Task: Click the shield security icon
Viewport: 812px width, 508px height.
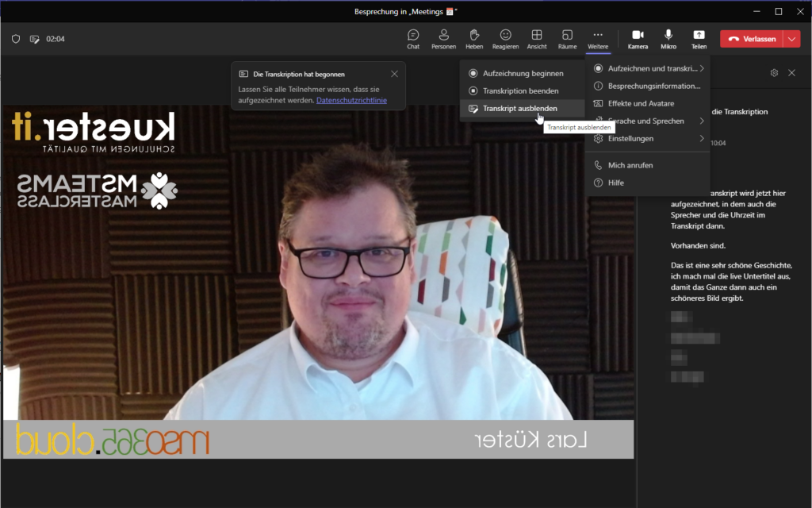Action: click(x=16, y=39)
